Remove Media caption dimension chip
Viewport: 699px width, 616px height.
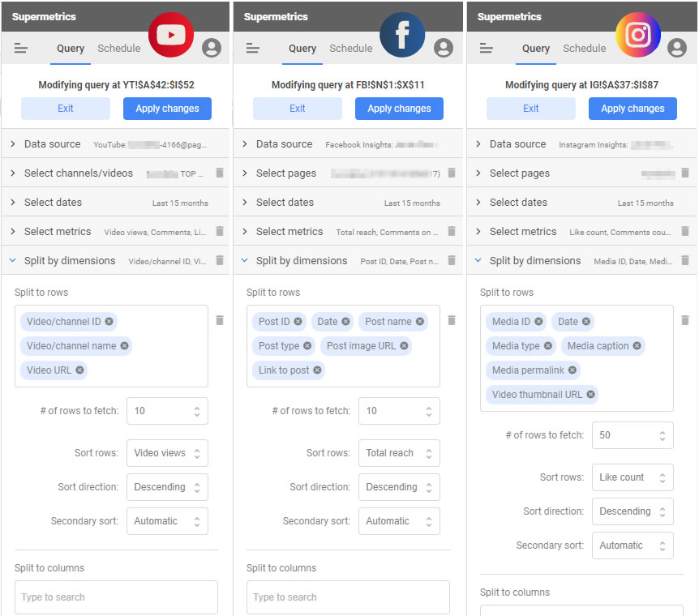(x=637, y=345)
